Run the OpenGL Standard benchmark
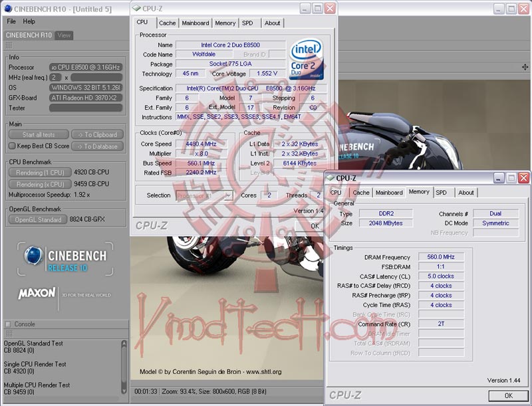Screen dimensions: 532x406 click(x=38, y=219)
